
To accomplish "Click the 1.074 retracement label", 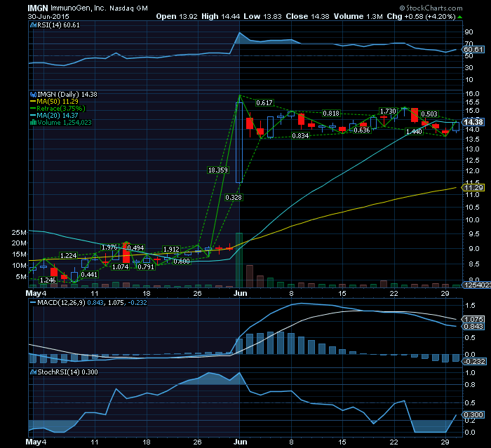I will [120, 266].
